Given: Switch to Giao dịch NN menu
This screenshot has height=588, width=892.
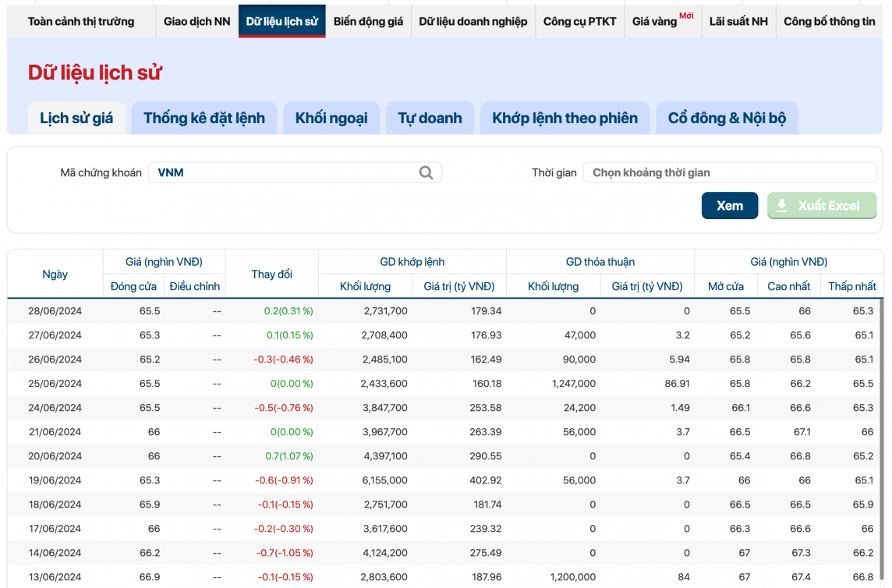Looking at the screenshot, I should point(196,21).
